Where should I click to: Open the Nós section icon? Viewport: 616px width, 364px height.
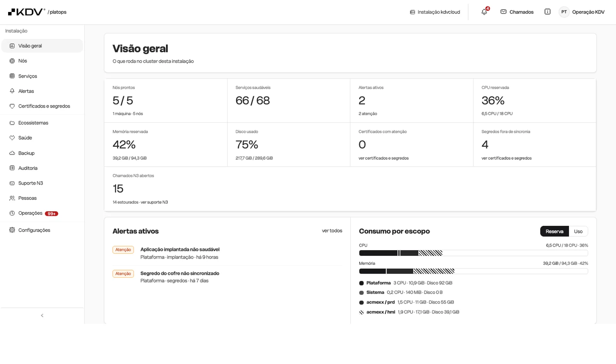[x=12, y=61]
